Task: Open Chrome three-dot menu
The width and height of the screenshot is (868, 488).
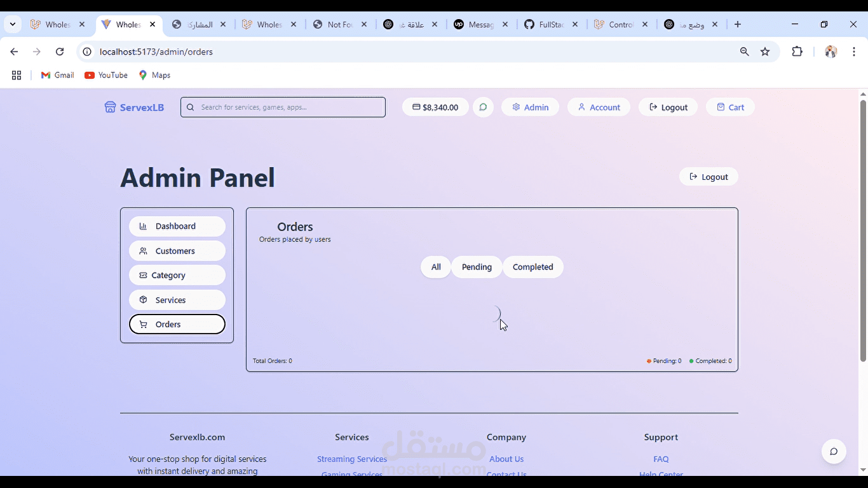Action: tap(854, 51)
